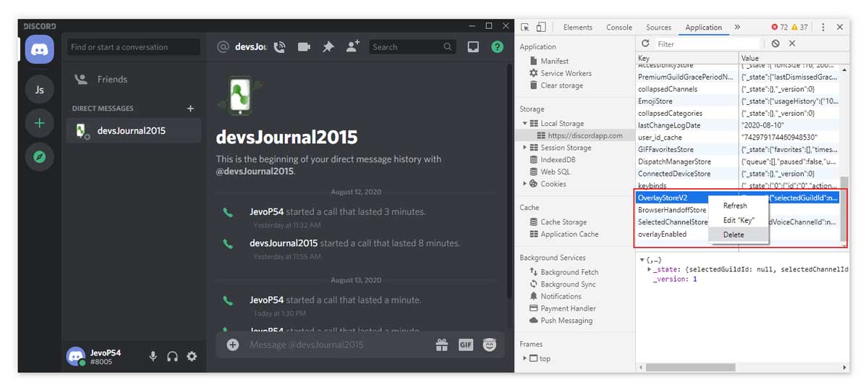
Task: Open the gift Nitro icon
Action: (x=441, y=345)
